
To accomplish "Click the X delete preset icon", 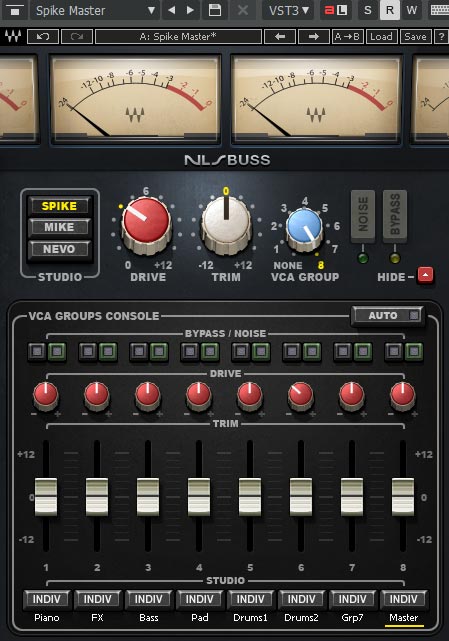I will point(243,10).
